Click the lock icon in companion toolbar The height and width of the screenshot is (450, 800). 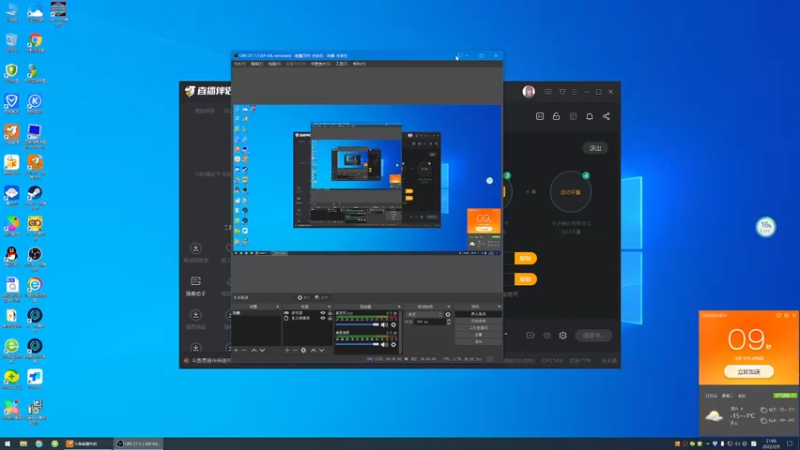(556, 116)
